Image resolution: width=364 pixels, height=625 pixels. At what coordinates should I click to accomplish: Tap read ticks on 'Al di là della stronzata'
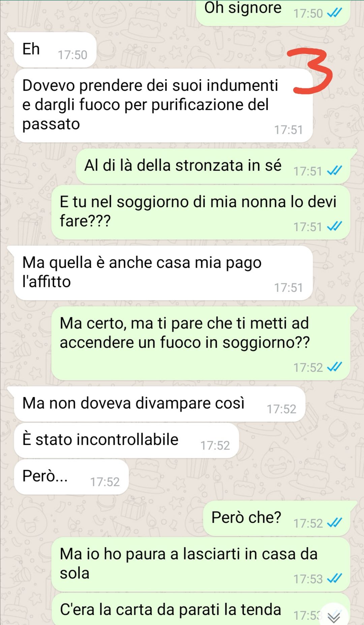(x=335, y=171)
